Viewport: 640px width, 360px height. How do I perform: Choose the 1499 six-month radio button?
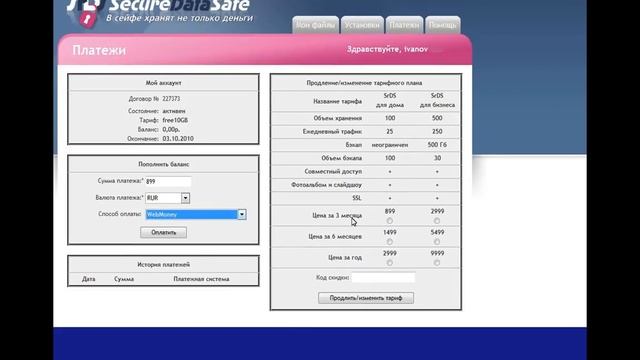pos(390,242)
